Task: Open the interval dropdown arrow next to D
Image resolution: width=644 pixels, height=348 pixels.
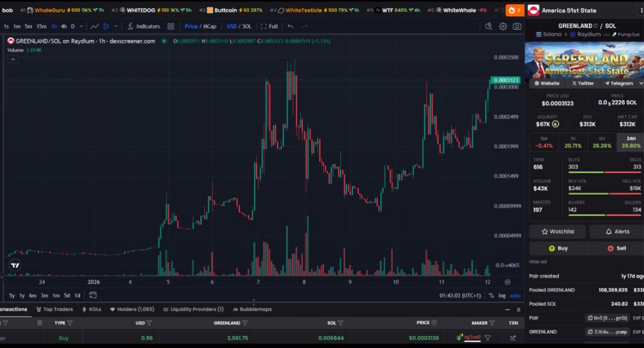Action: pos(81,26)
